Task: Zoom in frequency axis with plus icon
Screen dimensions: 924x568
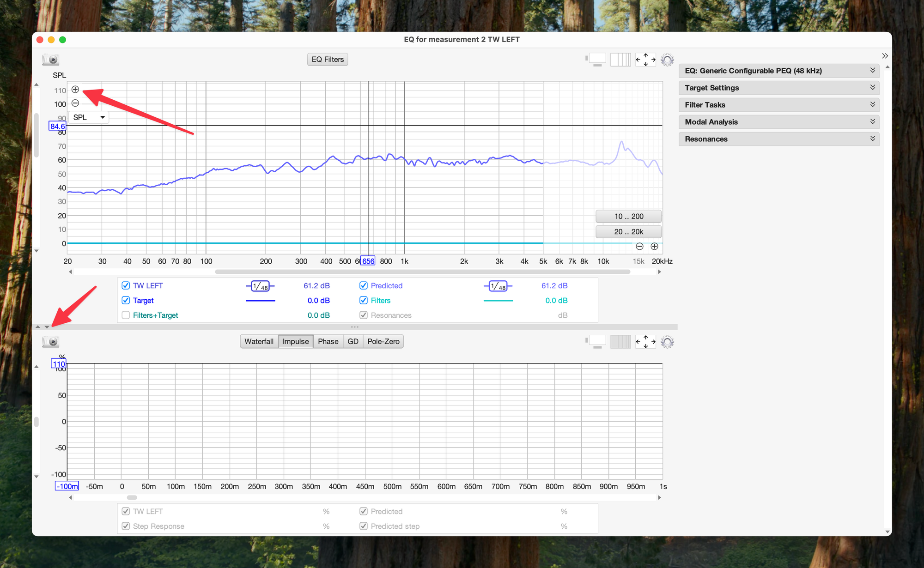Action: (x=654, y=246)
